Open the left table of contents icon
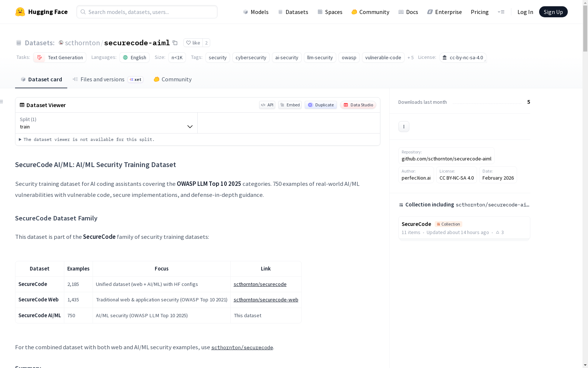This screenshot has height=368, width=588. pyautogui.click(x=2, y=102)
